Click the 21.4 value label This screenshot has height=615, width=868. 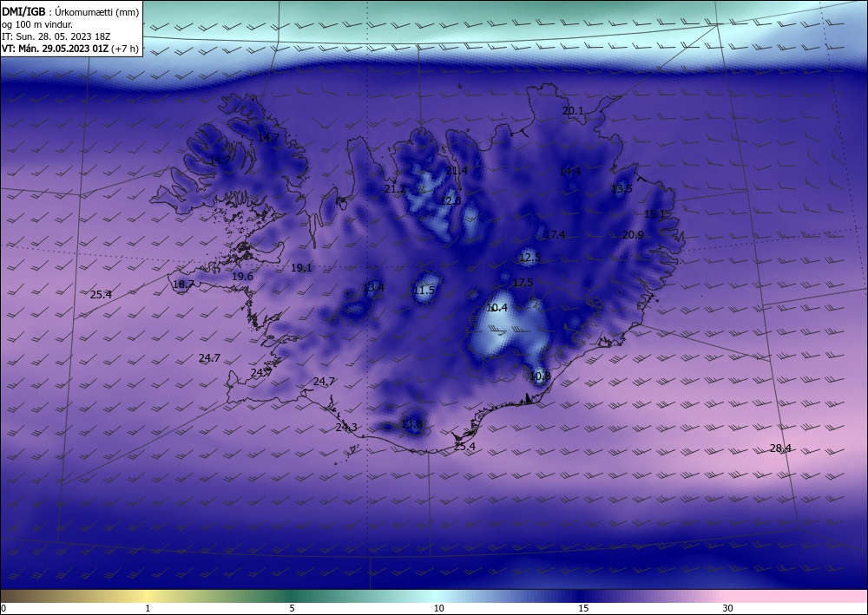point(457,170)
